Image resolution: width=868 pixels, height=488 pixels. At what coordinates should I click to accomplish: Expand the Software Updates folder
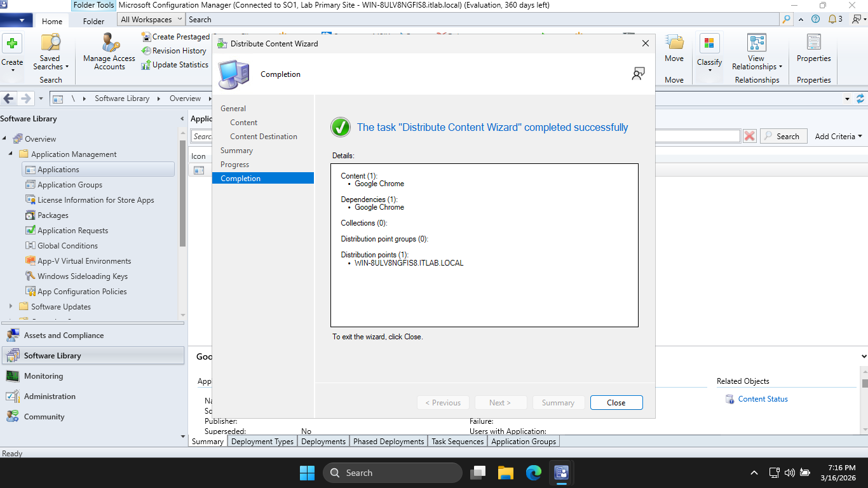click(11, 307)
